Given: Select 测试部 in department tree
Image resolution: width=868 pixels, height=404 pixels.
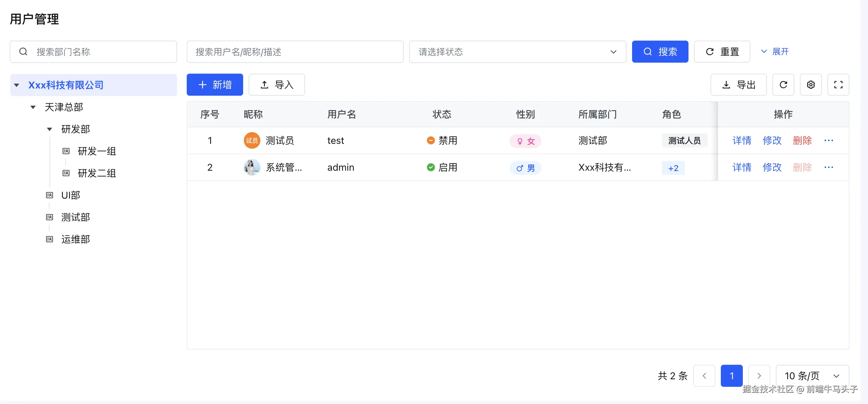Looking at the screenshot, I should pyautogui.click(x=75, y=217).
